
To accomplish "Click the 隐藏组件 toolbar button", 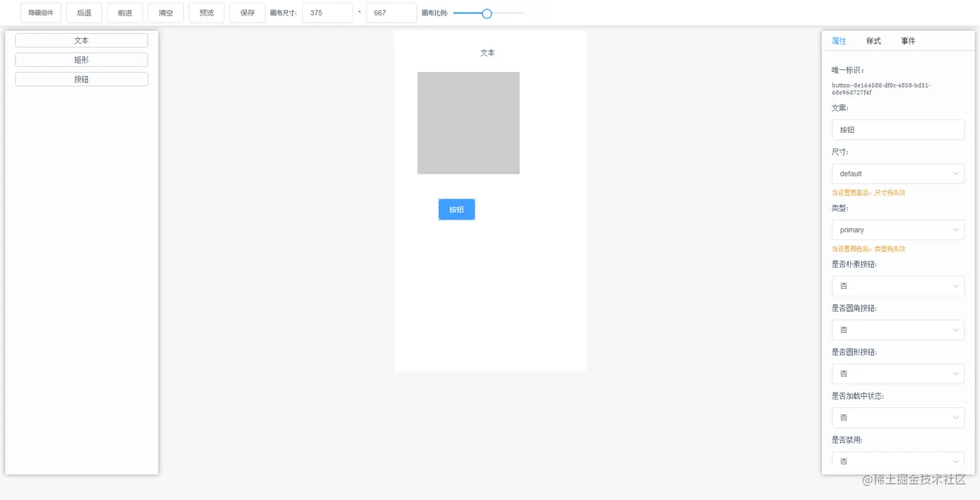I will click(x=41, y=13).
